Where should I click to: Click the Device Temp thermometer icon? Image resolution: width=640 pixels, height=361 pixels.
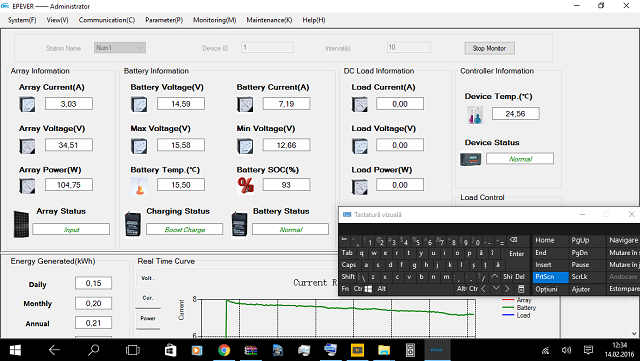click(x=475, y=115)
